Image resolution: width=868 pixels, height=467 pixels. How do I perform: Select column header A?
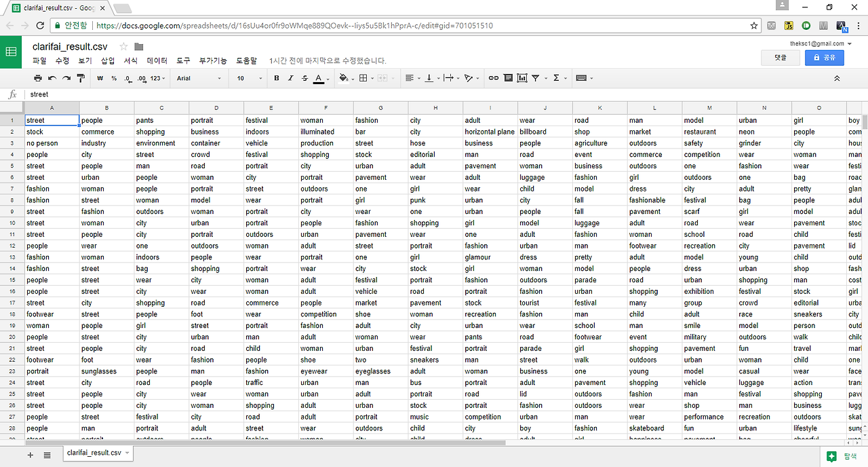click(x=52, y=109)
